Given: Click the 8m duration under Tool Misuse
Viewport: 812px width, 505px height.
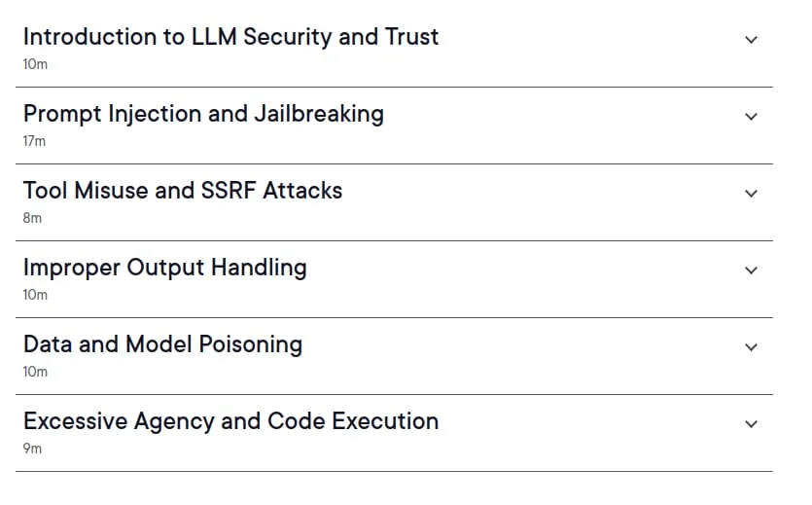Looking at the screenshot, I should [32, 218].
